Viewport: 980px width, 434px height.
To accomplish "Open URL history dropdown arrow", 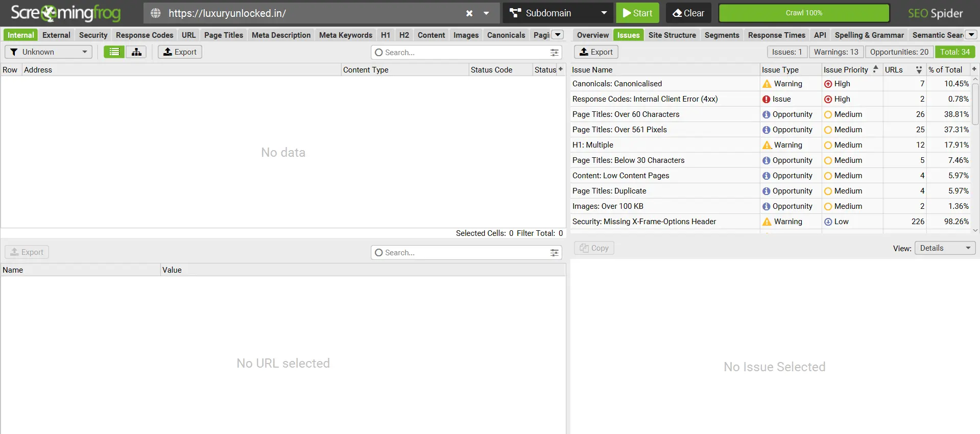I will click(486, 13).
